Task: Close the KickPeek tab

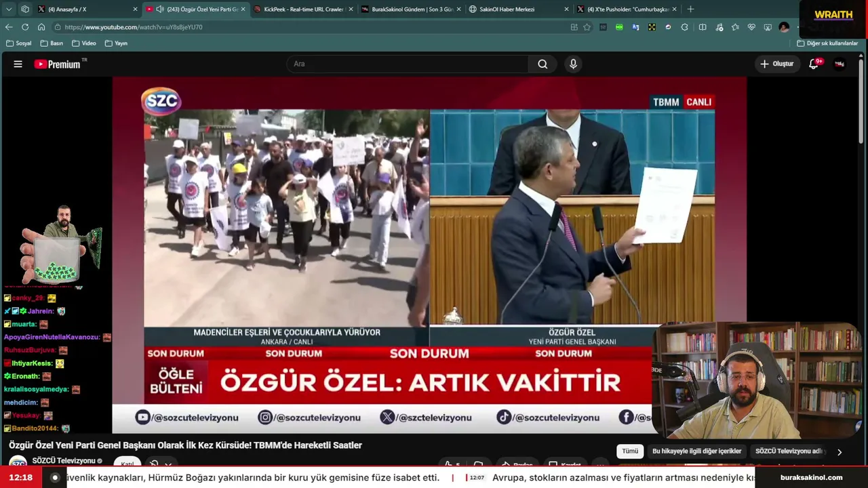Action: coord(350,9)
